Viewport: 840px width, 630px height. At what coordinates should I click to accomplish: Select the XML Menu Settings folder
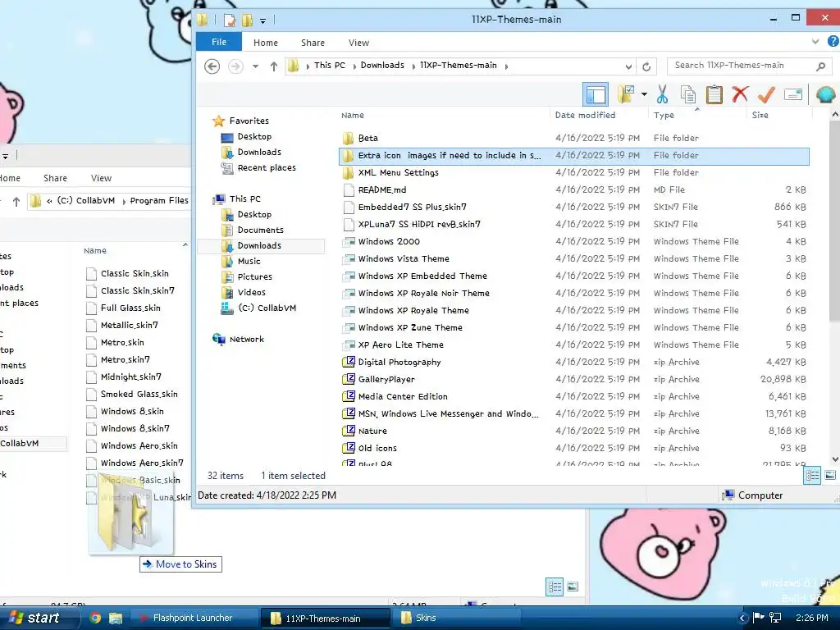pos(398,172)
